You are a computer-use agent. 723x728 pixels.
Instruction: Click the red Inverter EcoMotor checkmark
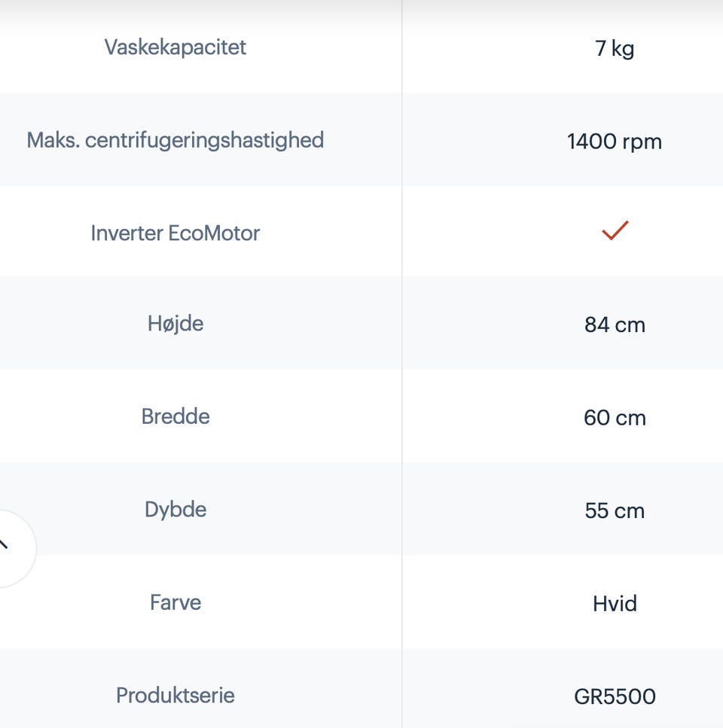(615, 230)
